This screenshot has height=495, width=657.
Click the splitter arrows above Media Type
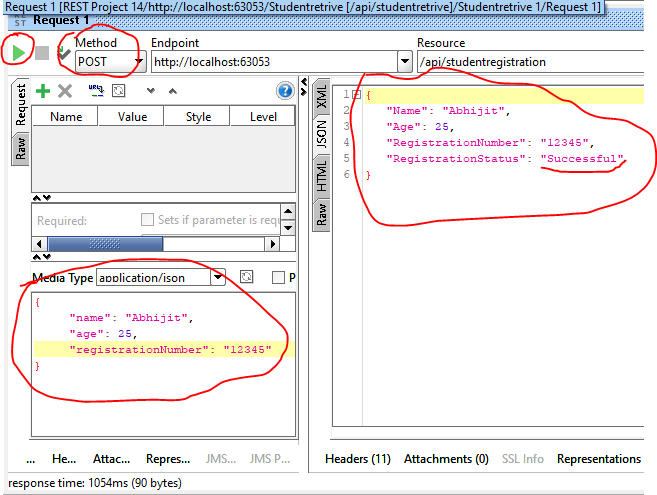(41, 257)
